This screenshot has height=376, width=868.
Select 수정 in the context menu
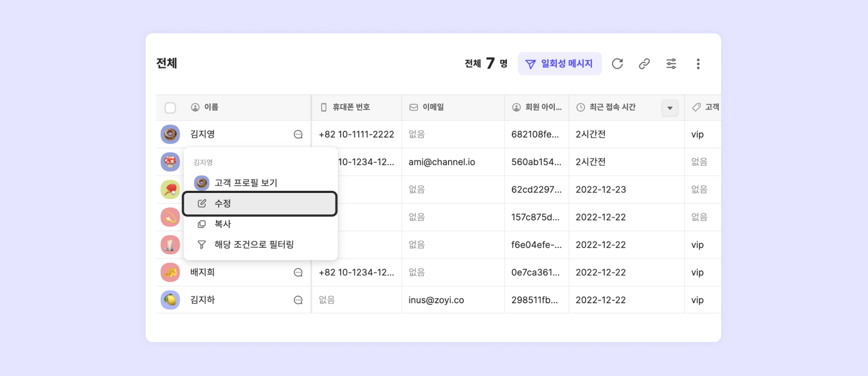click(x=260, y=204)
